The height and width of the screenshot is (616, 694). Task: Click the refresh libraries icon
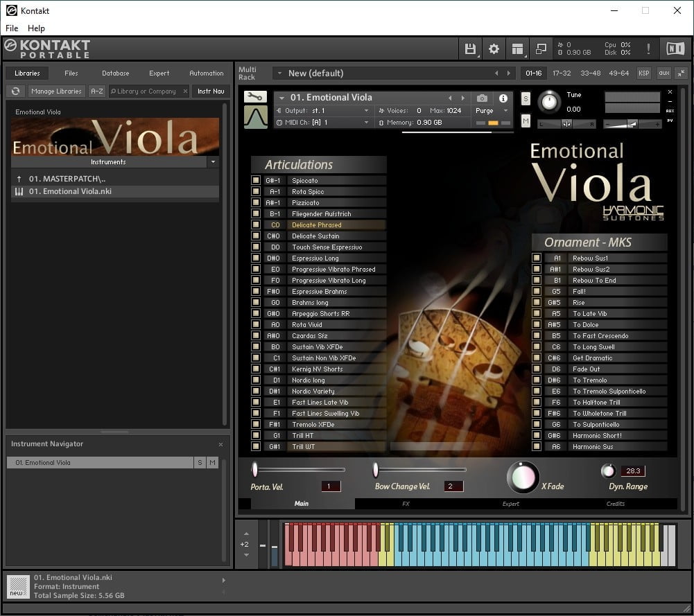pyautogui.click(x=16, y=91)
